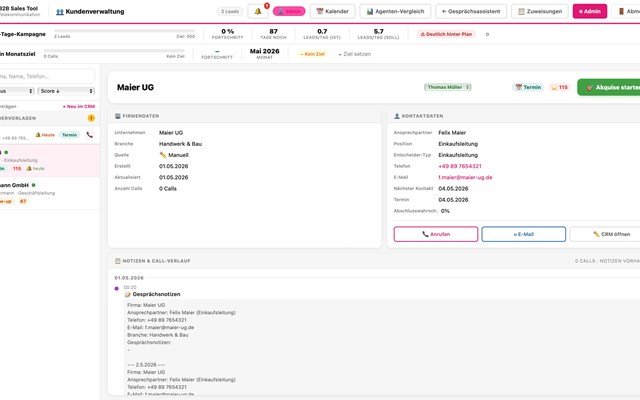The height and width of the screenshot is (400, 640).
Task: Click the clipboard icon in Zuweisungen
Action: (521, 11)
